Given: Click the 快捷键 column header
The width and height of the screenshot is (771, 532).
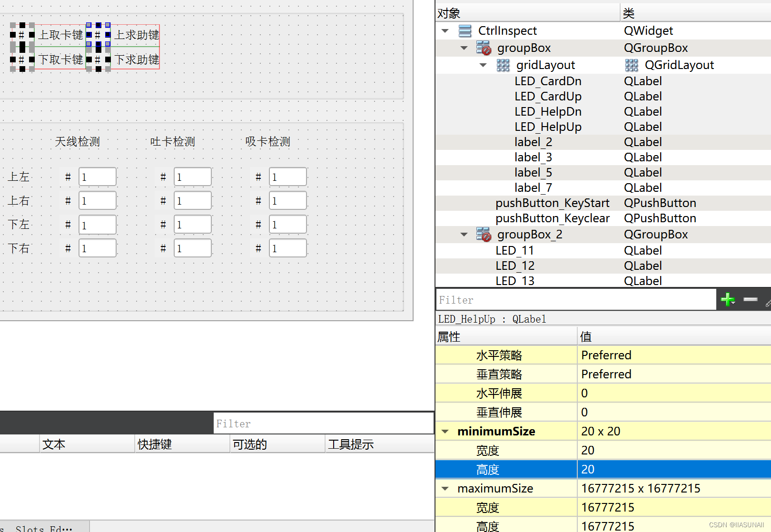Looking at the screenshot, I should (182, 444).
